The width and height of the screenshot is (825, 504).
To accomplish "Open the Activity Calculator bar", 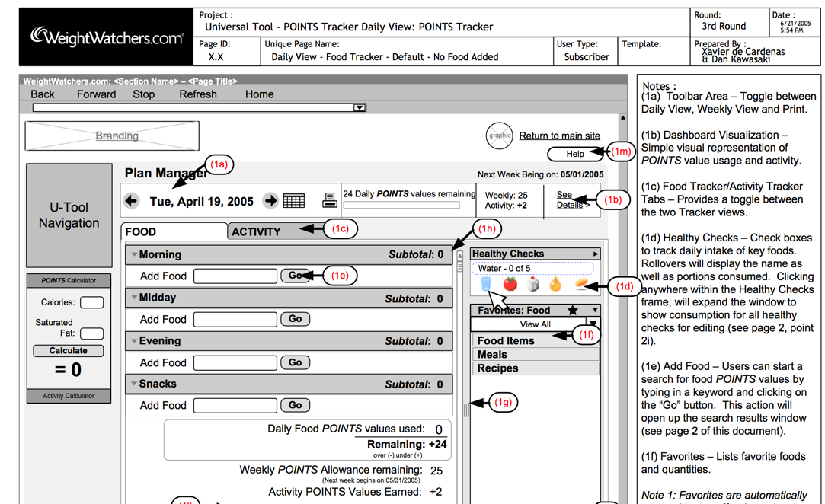I will (x=69, y=396).
